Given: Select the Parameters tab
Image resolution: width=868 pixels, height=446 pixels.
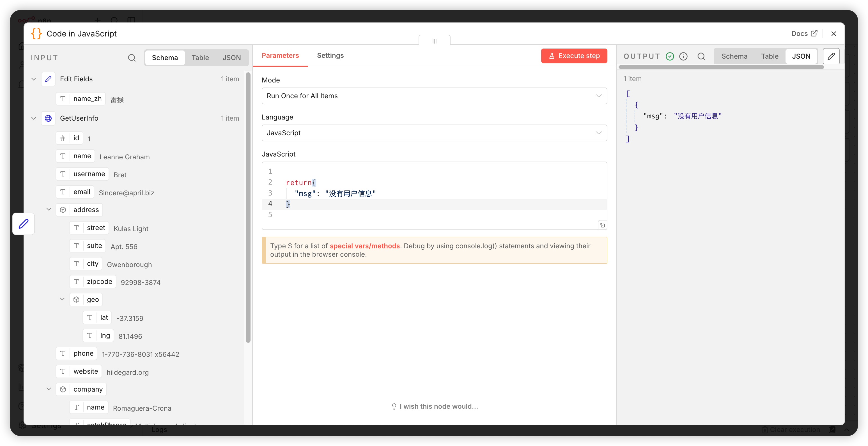Looking at the screenshot, I should [x=280, y=56].
